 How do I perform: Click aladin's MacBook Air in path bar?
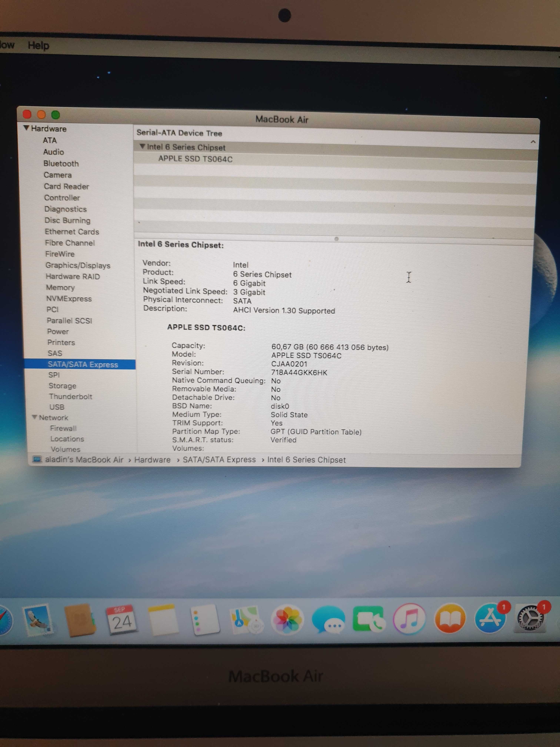tap(84, 459)
